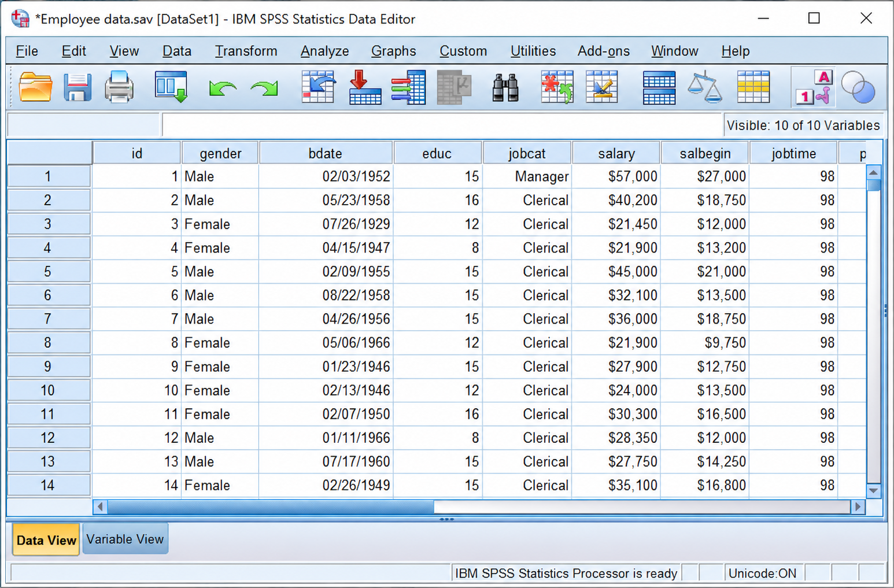Image resolution: width=894 pixels, height=588 pixels.
Task: Click the vertical scrollbar down arrow
Action: click(874, 491)
